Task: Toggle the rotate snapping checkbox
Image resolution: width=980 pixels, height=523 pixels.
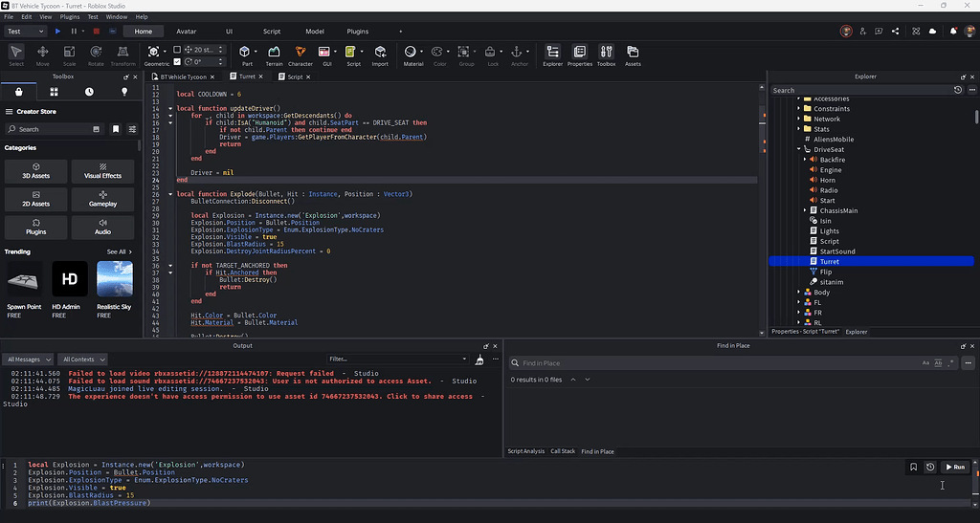Action: coord(177,61)
